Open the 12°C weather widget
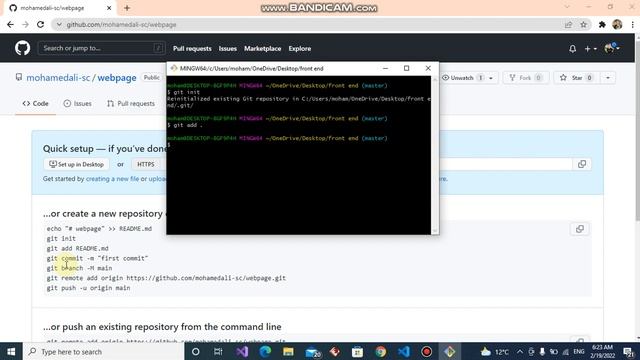 [x=495, y=351]
